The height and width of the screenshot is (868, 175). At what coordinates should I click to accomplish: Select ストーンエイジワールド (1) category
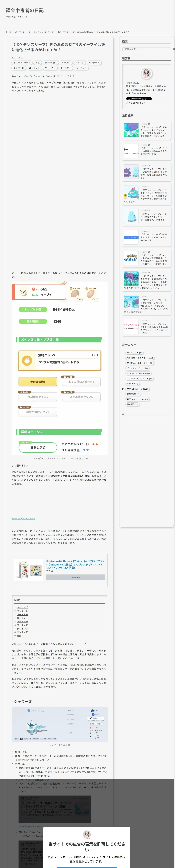(x=139, y=379)
